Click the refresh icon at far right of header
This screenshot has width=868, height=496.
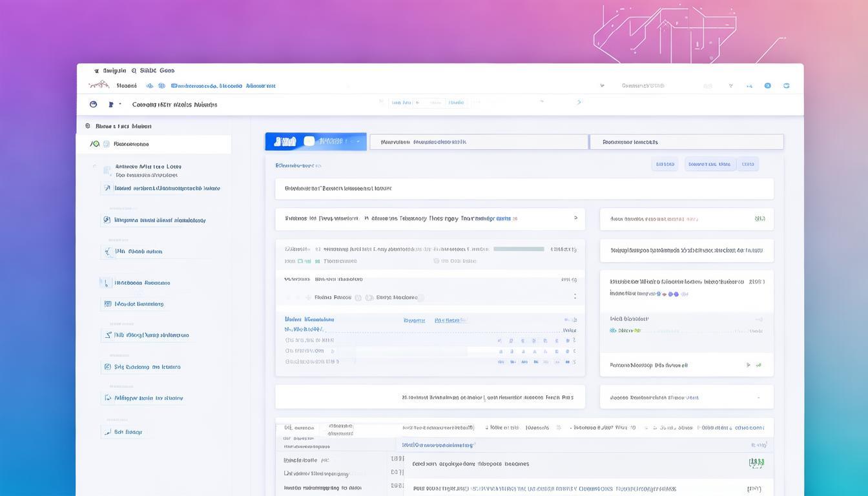click(x=786, y=85)
